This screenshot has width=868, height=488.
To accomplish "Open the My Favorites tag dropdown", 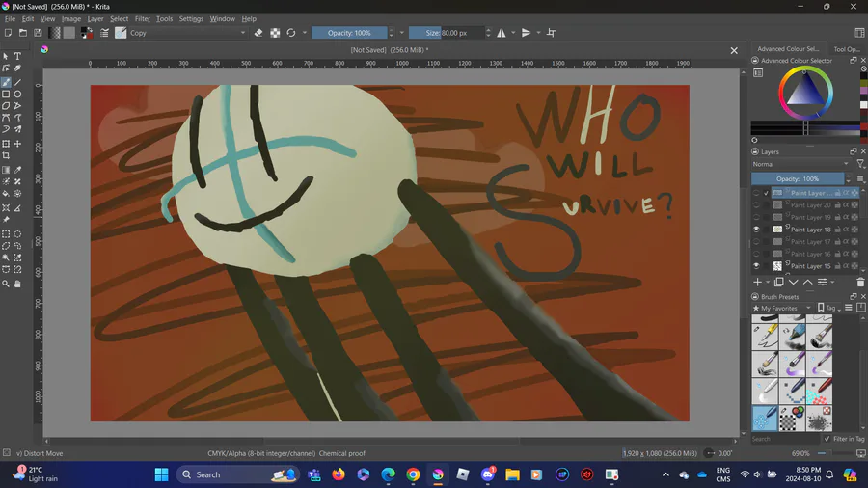I will (x=781, y=309).
